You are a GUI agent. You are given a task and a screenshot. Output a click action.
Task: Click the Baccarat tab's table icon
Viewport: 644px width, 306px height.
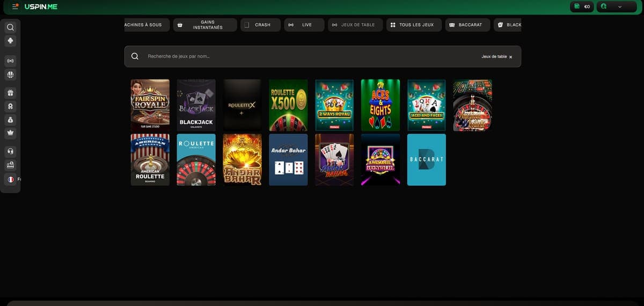click(452, 25)
